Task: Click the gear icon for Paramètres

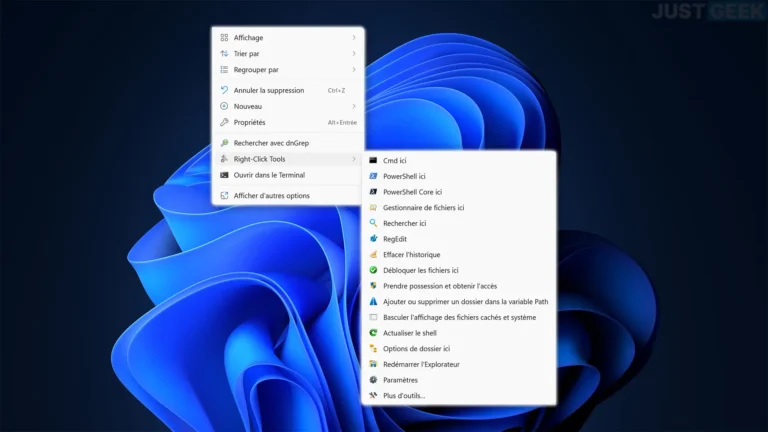Action: click(x=373, y=380)
